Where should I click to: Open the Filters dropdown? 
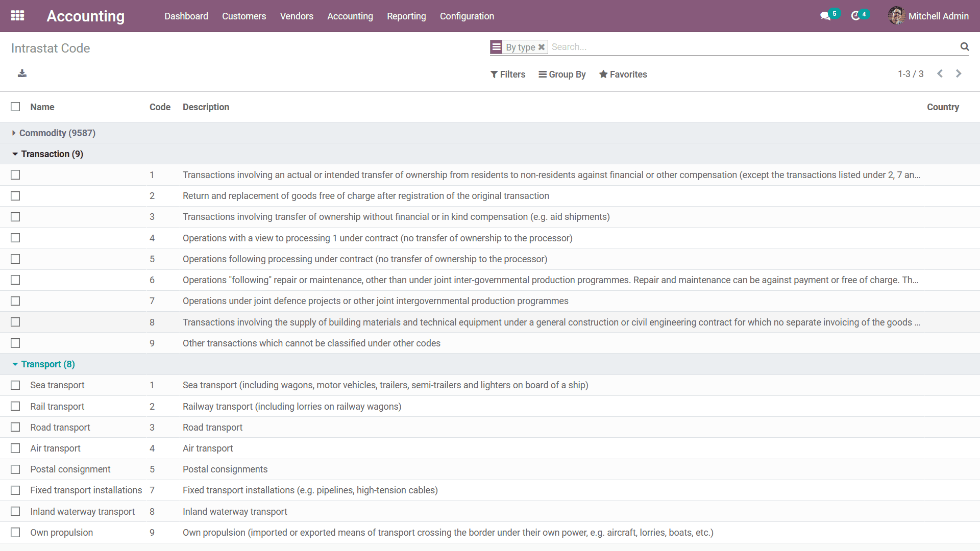507,74
